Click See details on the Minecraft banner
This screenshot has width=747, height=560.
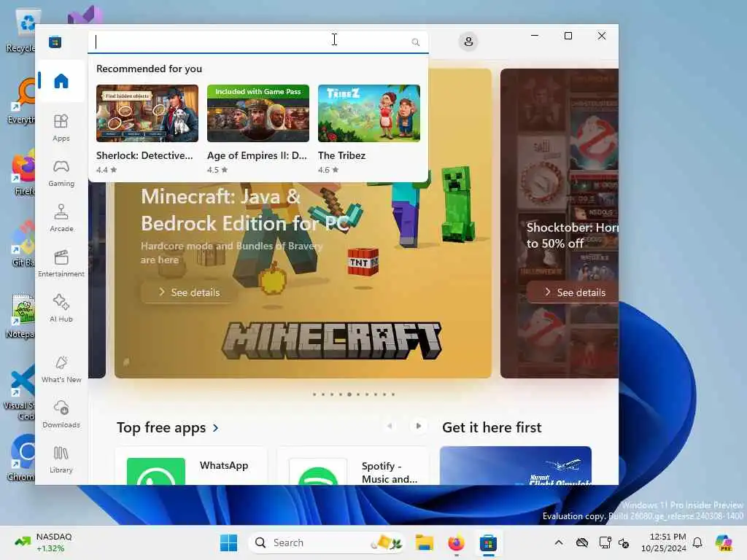(x=189, y=292)
